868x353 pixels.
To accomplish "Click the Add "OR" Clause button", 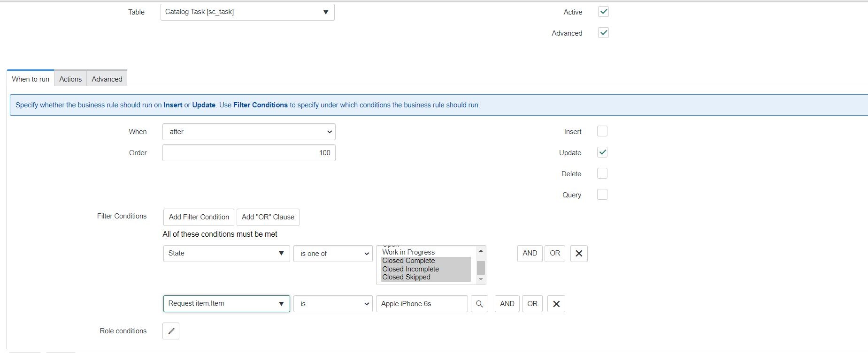I will click(268, 217).
